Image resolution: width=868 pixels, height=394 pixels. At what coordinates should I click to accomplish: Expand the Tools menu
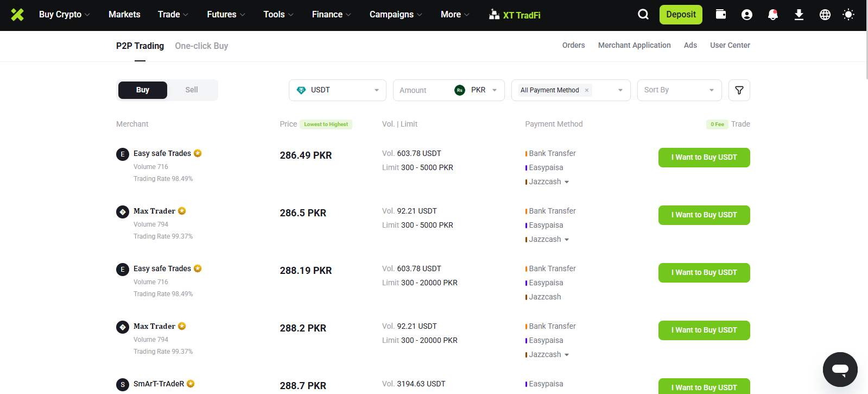pyautogui.click(x=278, y=15)
